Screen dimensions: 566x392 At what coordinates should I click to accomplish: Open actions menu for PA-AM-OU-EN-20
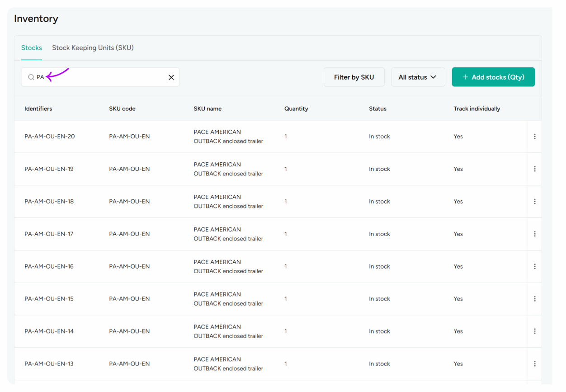click(535, 136)
